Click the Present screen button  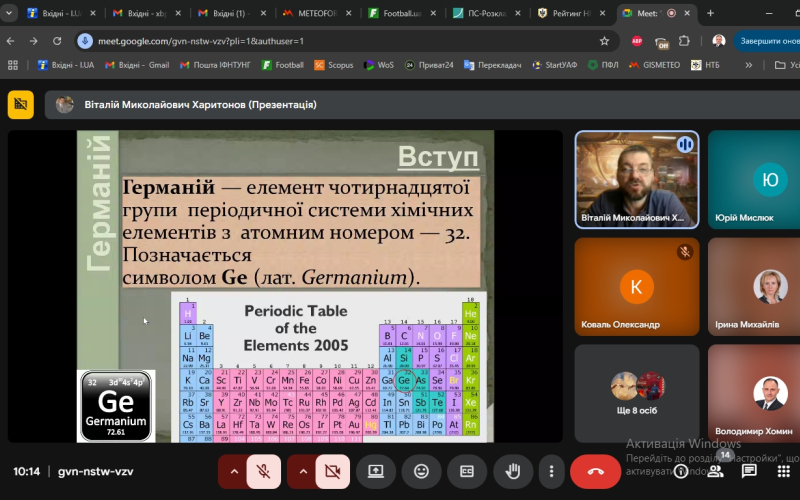[376, 471]
